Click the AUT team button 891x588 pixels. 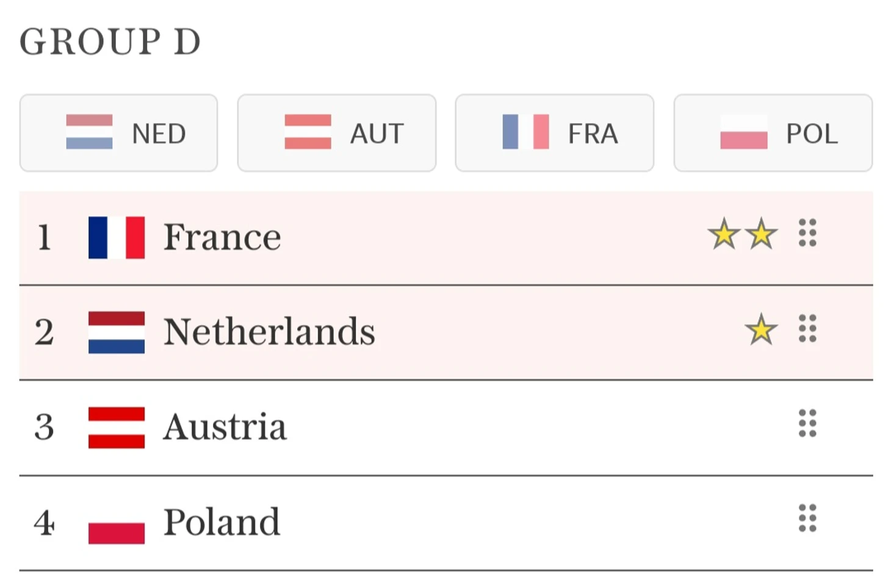[x=337, y=133]
